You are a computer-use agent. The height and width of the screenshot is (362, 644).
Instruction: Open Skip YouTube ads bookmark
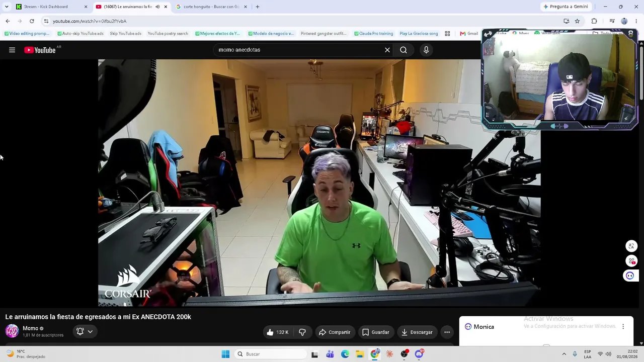click(x=126, y=34)
